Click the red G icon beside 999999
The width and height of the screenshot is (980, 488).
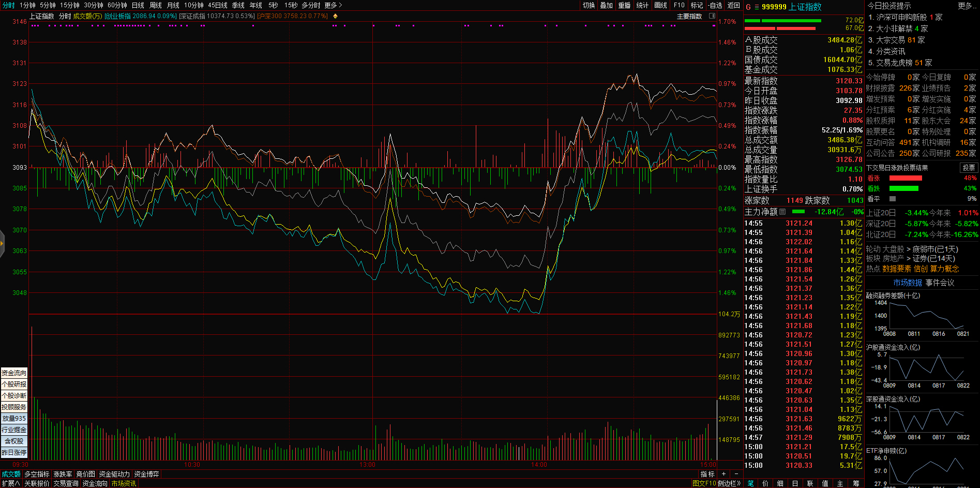pyautogui.click(x=748, y=7)
